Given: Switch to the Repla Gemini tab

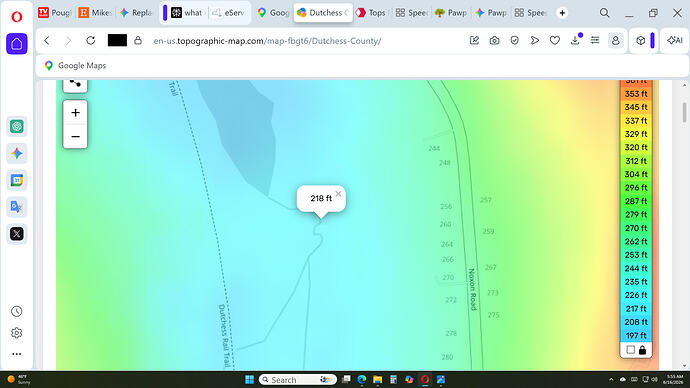Looking at the screenshot, I should point(136,13).
